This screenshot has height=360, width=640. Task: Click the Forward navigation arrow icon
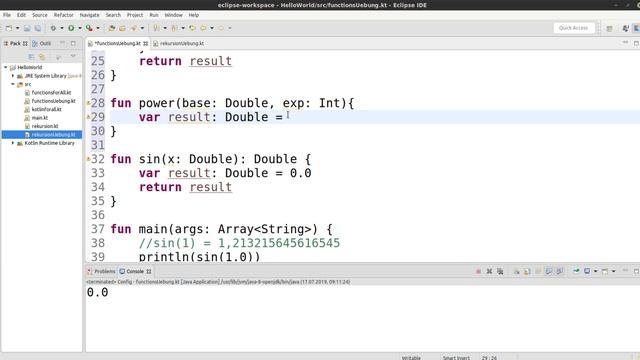pos(221,28)
